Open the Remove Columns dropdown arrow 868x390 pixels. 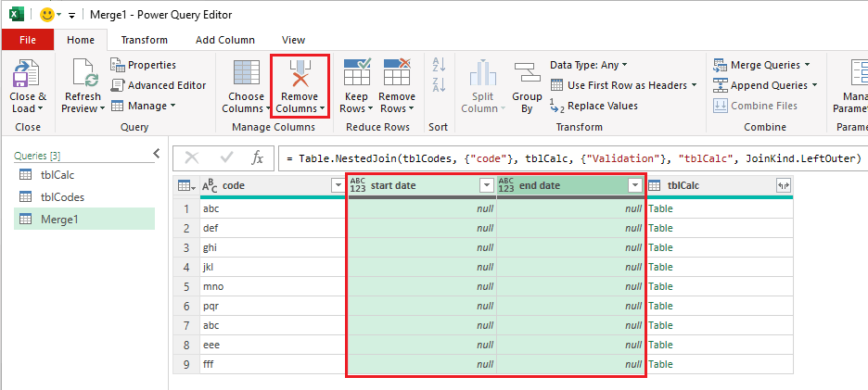click(x=323, y=108)
